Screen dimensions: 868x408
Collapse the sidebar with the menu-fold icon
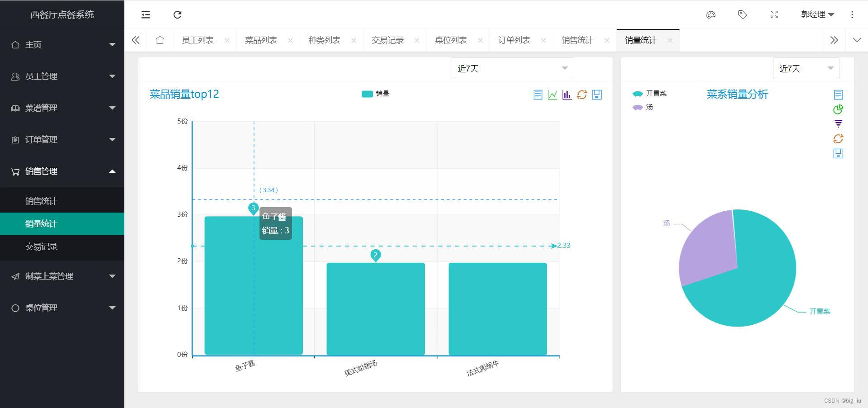click(146, 15)
